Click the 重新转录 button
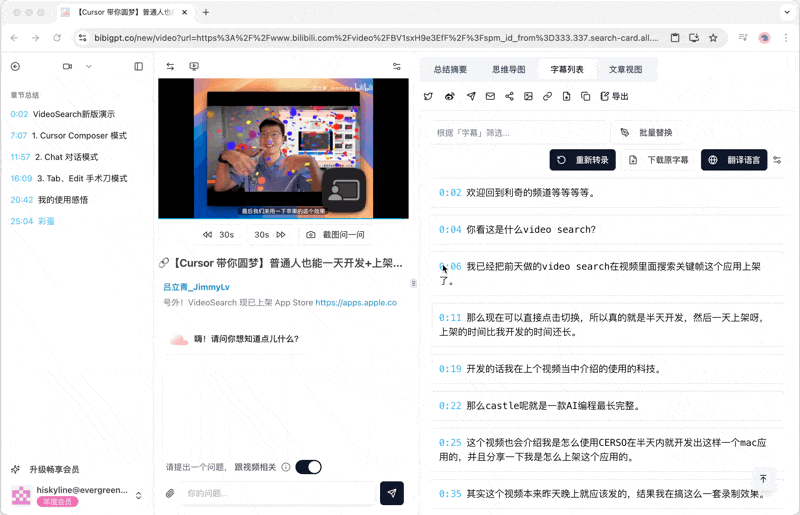The width and height of the screenshot is (800, 515). (583, 160)
